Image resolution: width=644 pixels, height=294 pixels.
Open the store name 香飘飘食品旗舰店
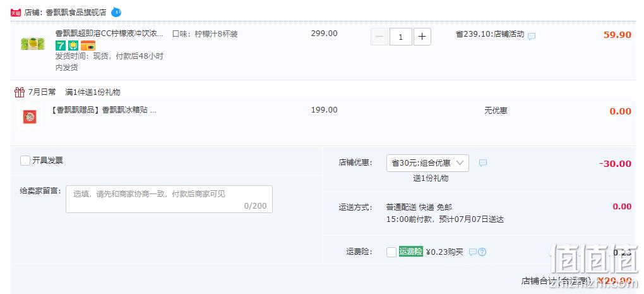76,13
